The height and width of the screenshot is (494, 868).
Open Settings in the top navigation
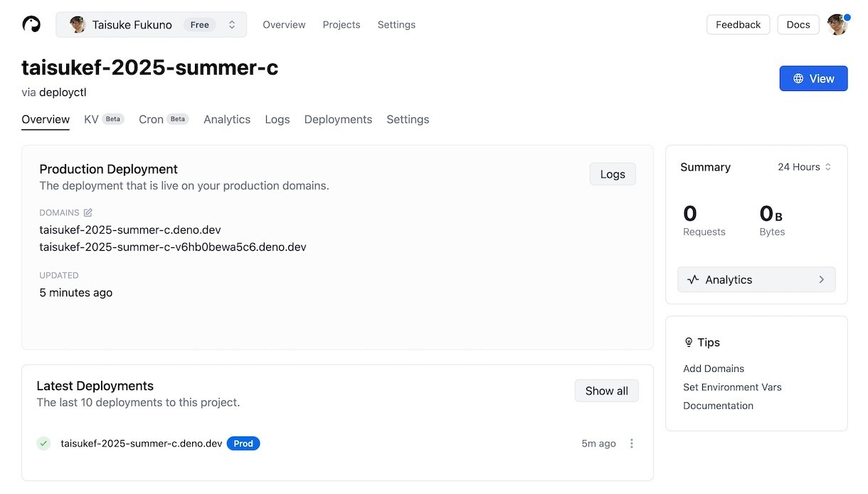click(x=396, y=25)
